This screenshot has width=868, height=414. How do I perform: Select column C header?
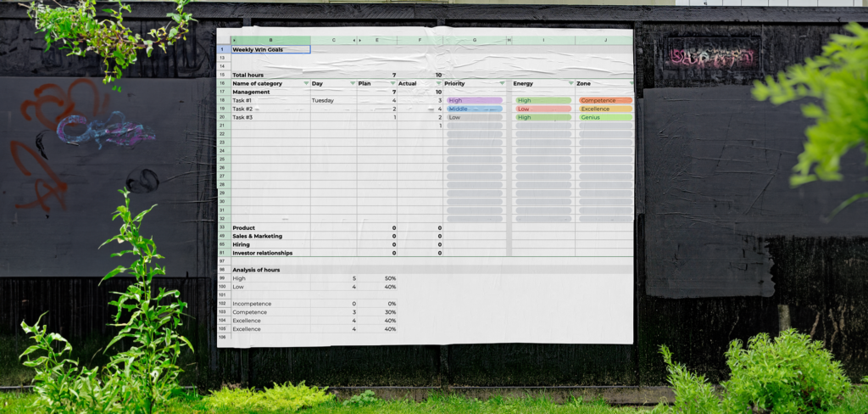[334, 41]
